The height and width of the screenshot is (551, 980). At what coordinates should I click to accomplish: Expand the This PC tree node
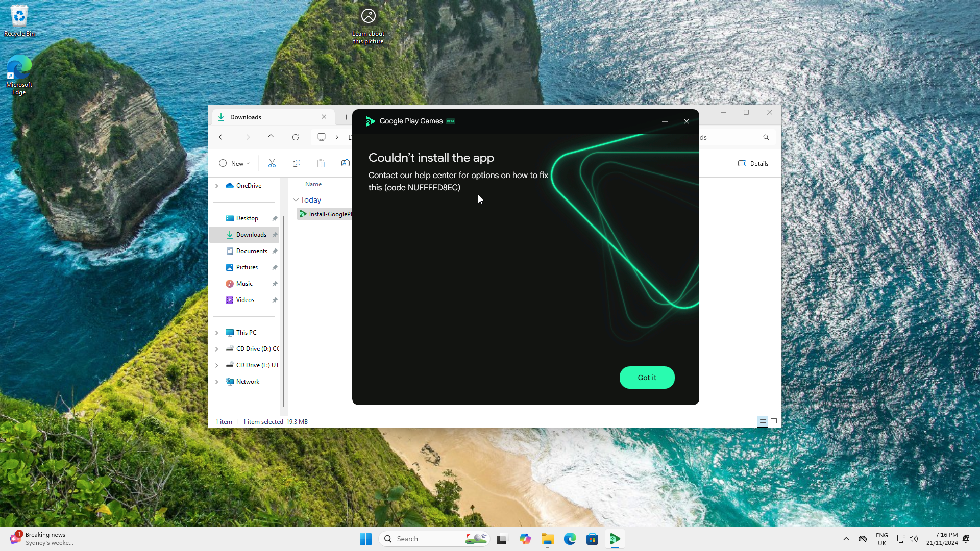[217, 333]
